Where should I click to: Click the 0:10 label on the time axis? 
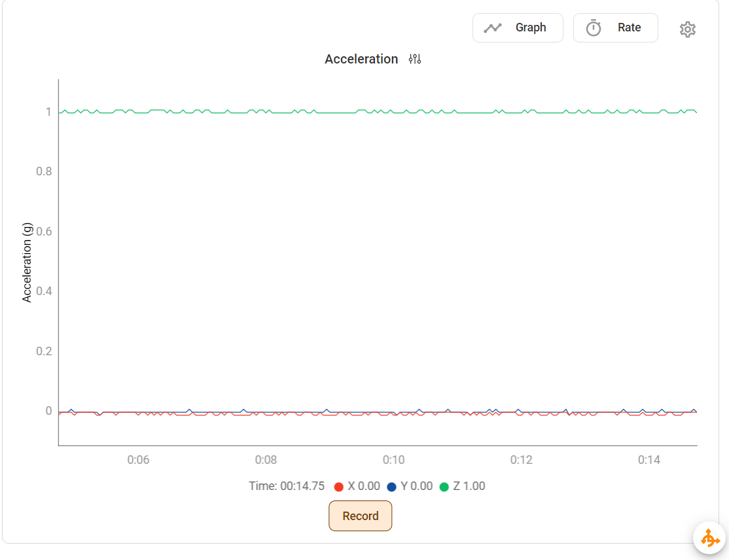[394, 460]
